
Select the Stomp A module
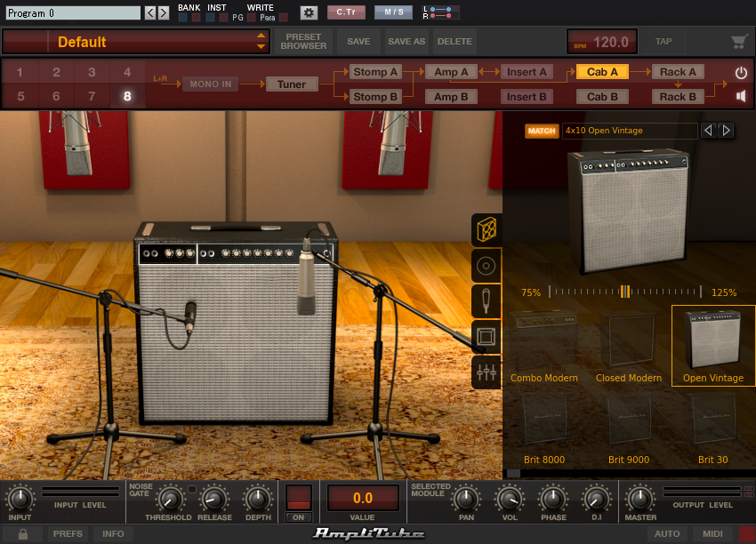tap(375, 72)
